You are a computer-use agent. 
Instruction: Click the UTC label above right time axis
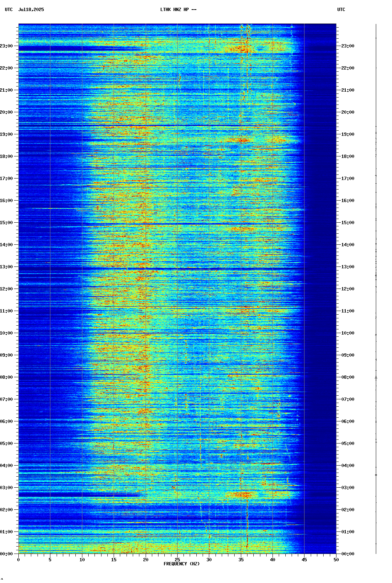coord(341,10)
